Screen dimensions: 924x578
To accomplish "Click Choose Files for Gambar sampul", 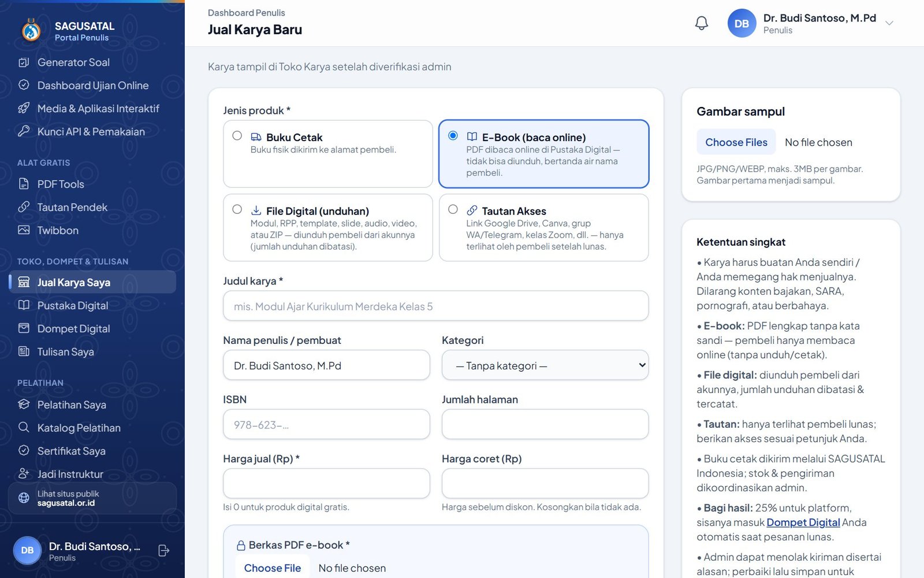I will pos(736,142).
